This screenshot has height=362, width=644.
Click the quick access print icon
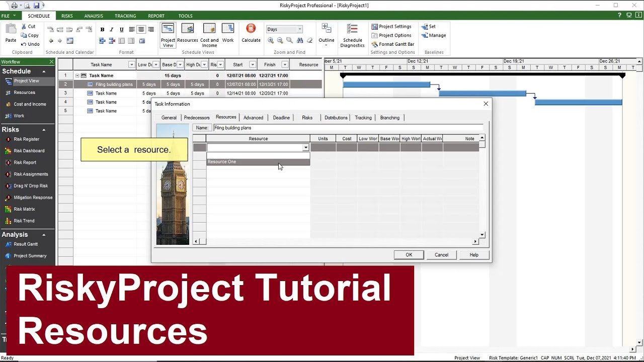(14, 6)
